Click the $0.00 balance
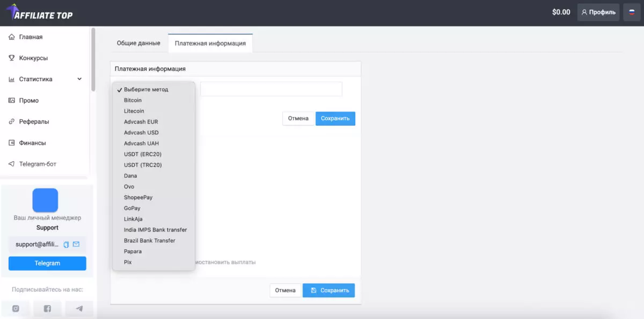644x319 pixels. (561, 12)
